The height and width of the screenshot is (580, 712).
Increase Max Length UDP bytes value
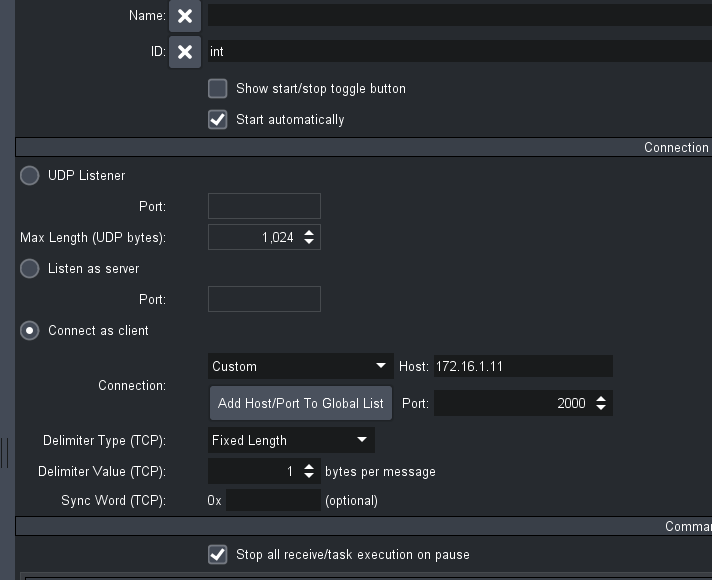pyautogui.click(x=309, y=233)
